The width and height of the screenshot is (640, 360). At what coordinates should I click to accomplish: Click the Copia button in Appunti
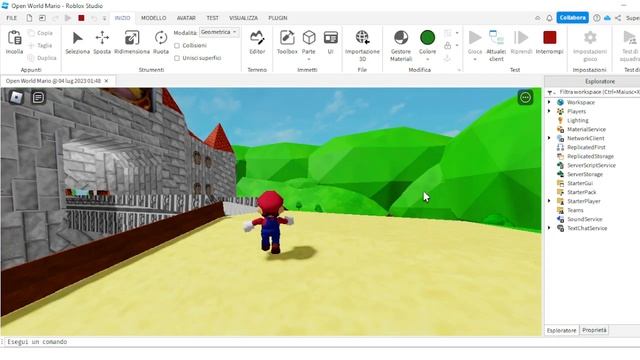tap(40, 33)
